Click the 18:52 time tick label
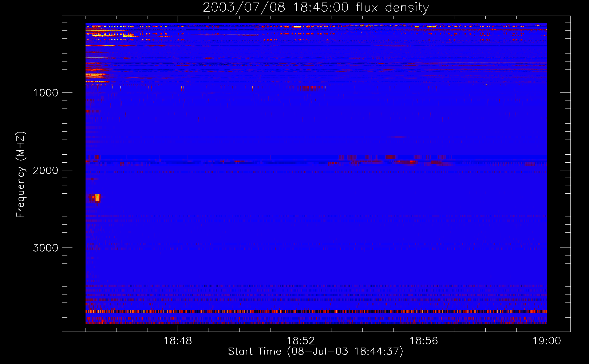This screenshot has height=364, width=589. pos(301,341)
